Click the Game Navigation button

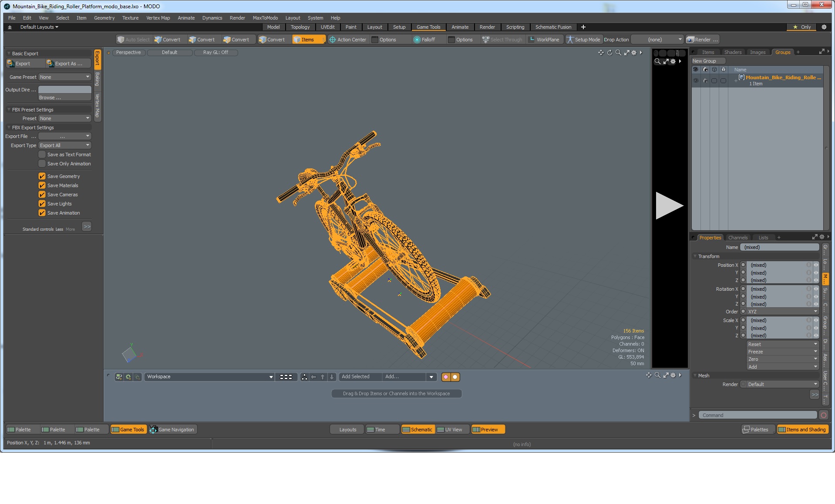pos(173,430)
